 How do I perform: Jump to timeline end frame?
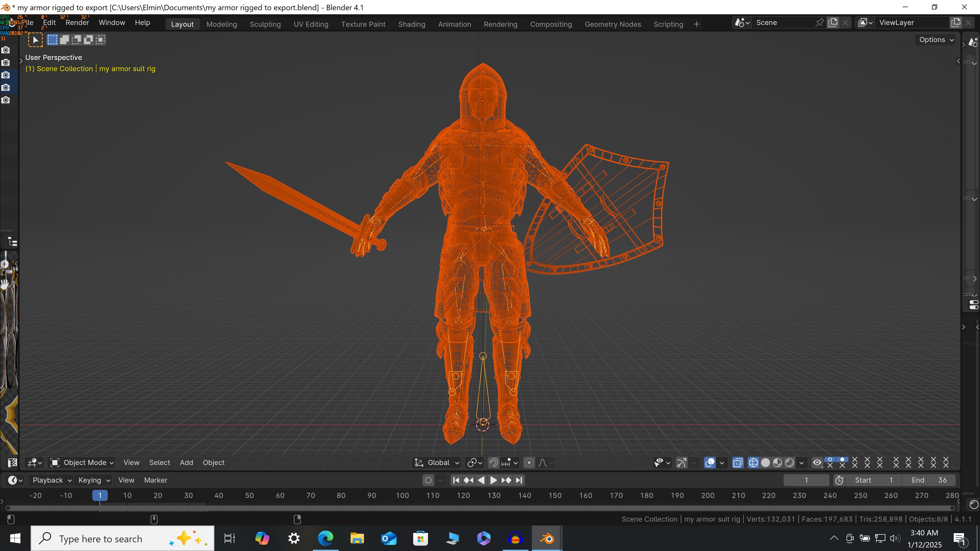click(519, 480)
